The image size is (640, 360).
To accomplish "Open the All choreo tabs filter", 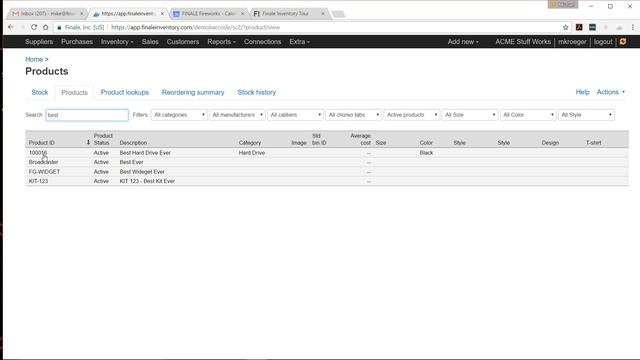I will point(353,115).
